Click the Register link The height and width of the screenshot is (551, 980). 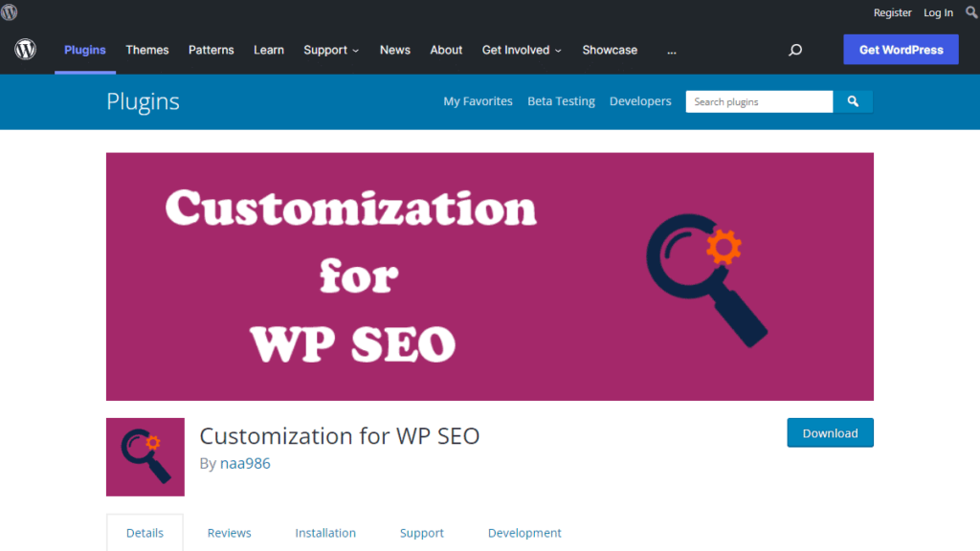point(893,12)
